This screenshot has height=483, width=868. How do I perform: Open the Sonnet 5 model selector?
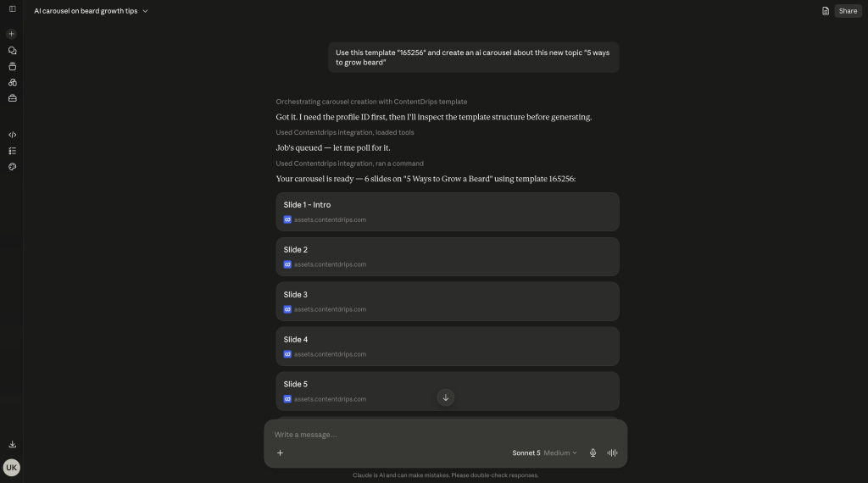(x=526, y=452)
